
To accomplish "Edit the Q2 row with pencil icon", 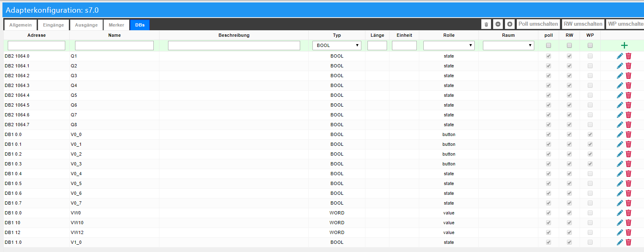I will coord(620,66).
